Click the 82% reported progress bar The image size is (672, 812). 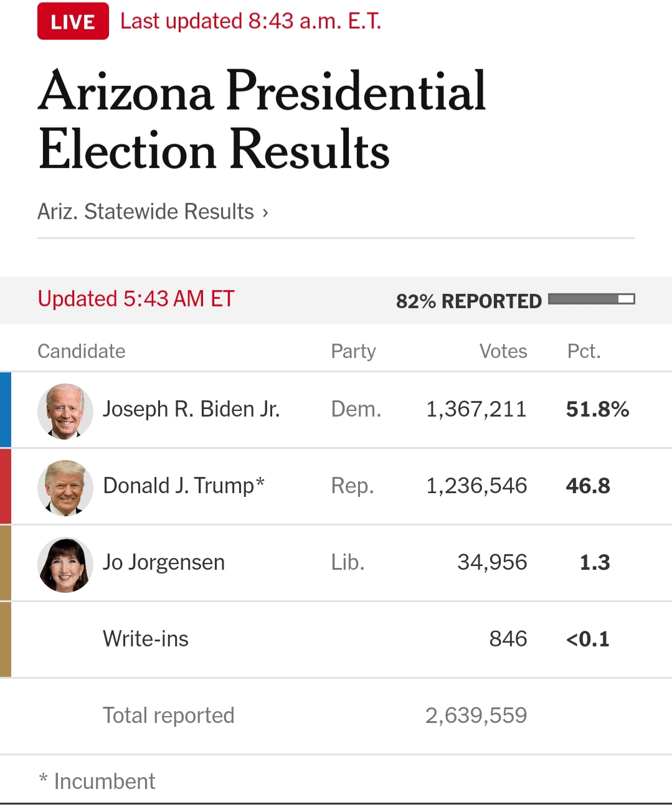point(591,300)
